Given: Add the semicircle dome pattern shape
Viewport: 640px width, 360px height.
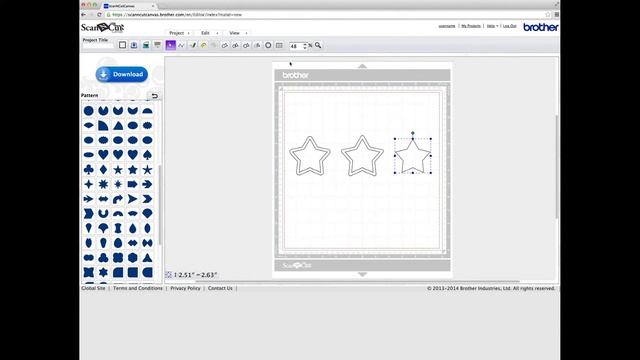Looking at the screenshot, I should pyautogui.click(x=147, y=111).
